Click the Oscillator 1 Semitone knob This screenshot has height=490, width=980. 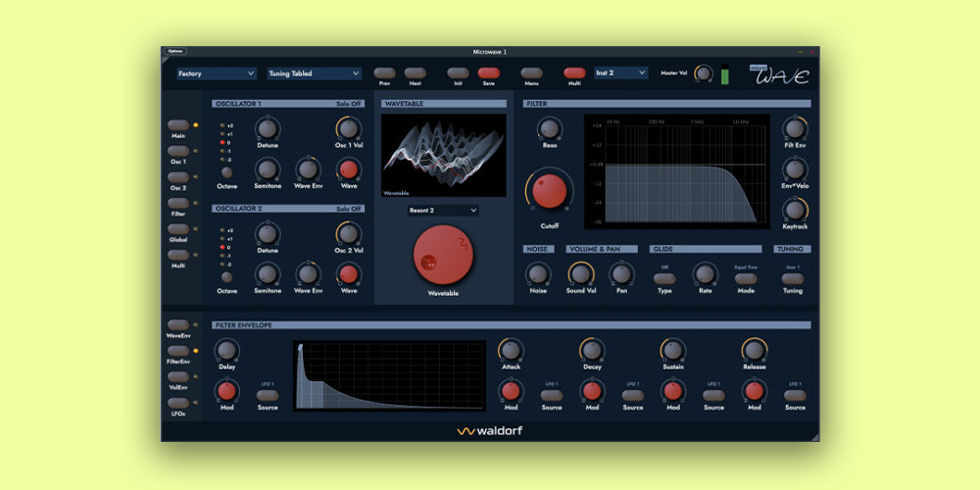267,170
